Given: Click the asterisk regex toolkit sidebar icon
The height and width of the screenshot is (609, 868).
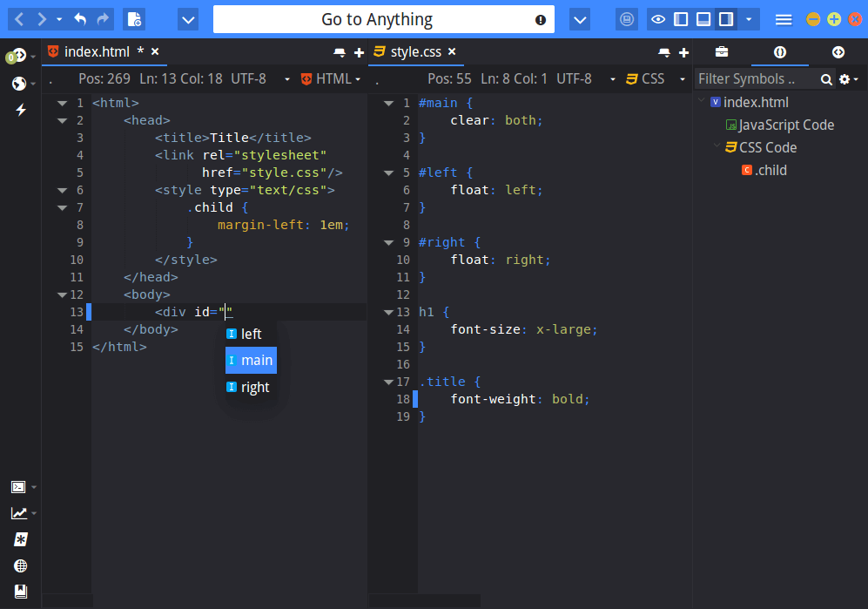Looking at the screenshot, I should (21, 539).
